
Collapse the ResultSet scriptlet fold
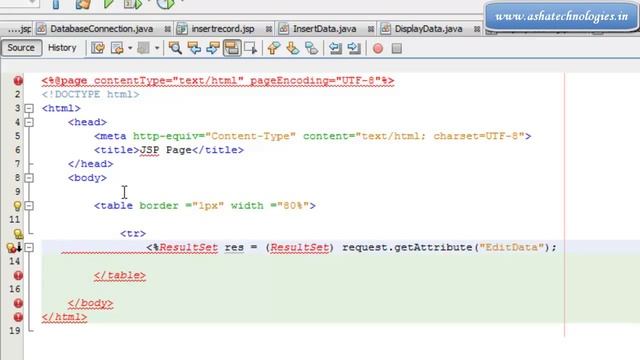click(29, 247)
